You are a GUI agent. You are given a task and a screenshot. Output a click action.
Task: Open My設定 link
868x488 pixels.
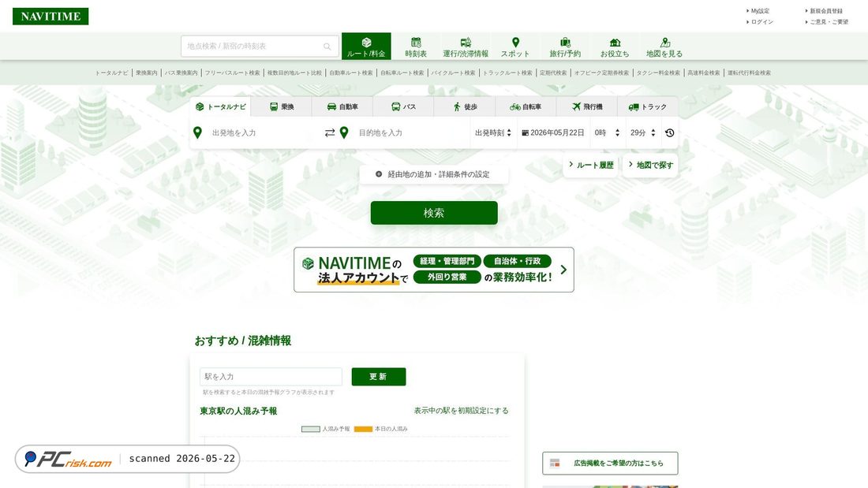(759, 11)
